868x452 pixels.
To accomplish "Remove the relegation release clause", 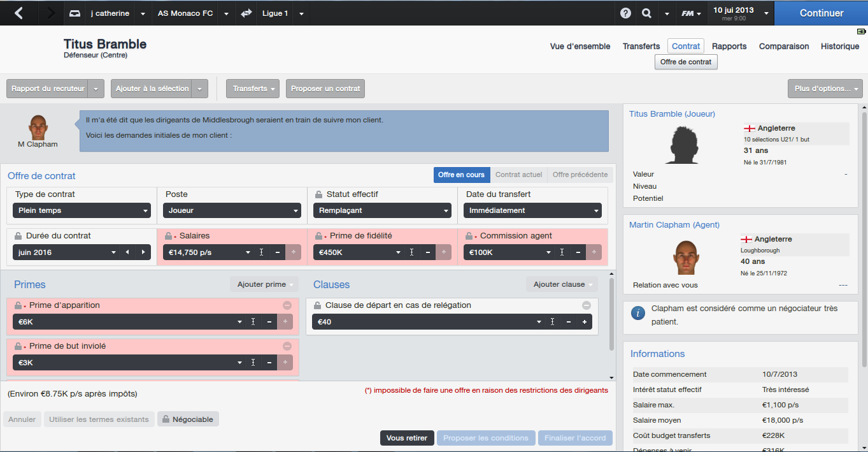I will point(587,305).
